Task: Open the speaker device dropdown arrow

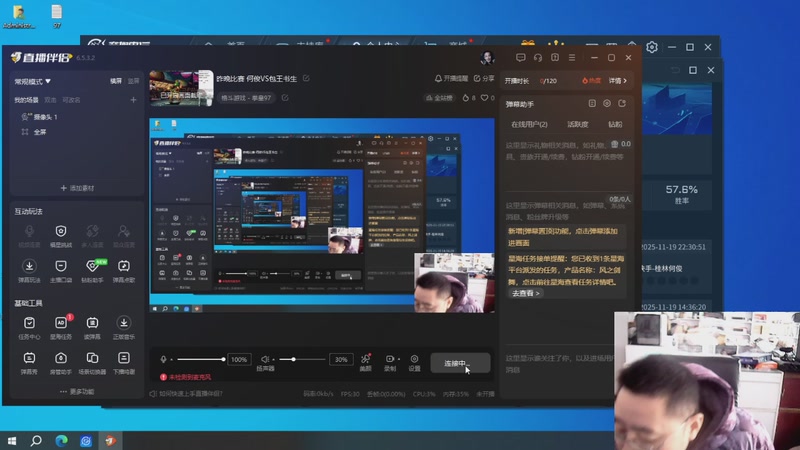Action: coord(273,360)
